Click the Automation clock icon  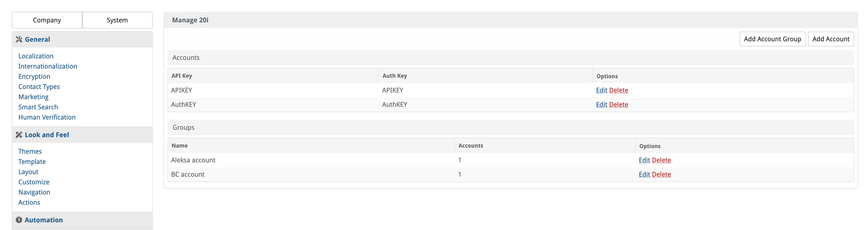click(19, 220)
